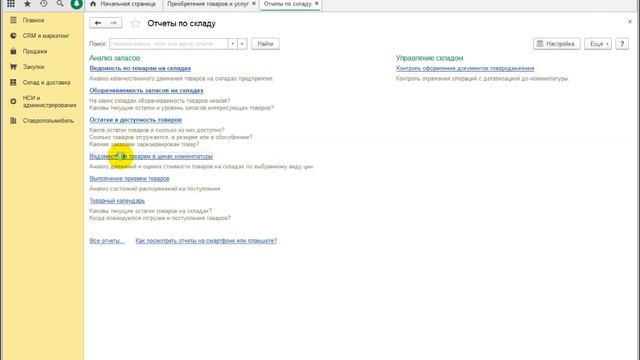Click text 'На каких складах оборачиваемость товаров низкая?'

click(x=160, y=100)
